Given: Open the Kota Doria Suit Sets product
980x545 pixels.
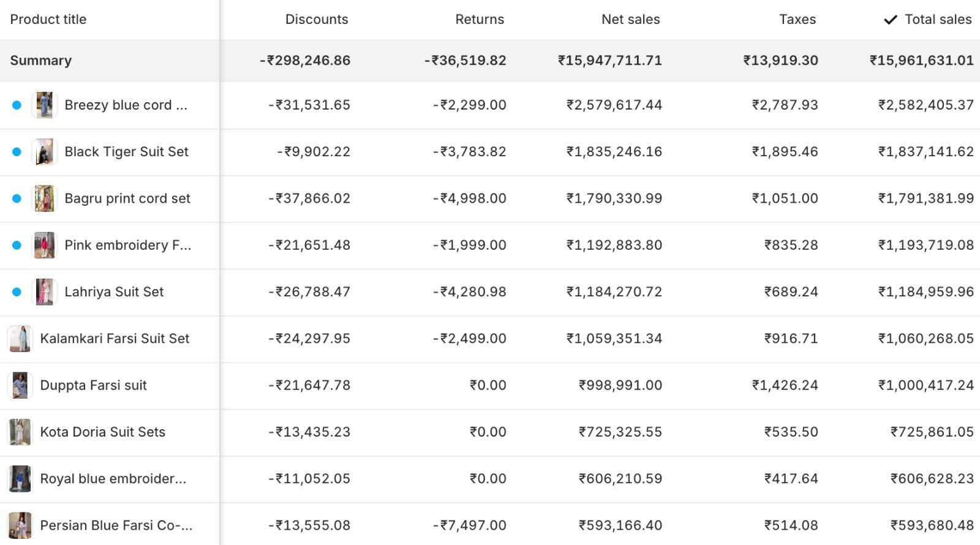Looking at the screenshot, I should (x=102, y=432).
